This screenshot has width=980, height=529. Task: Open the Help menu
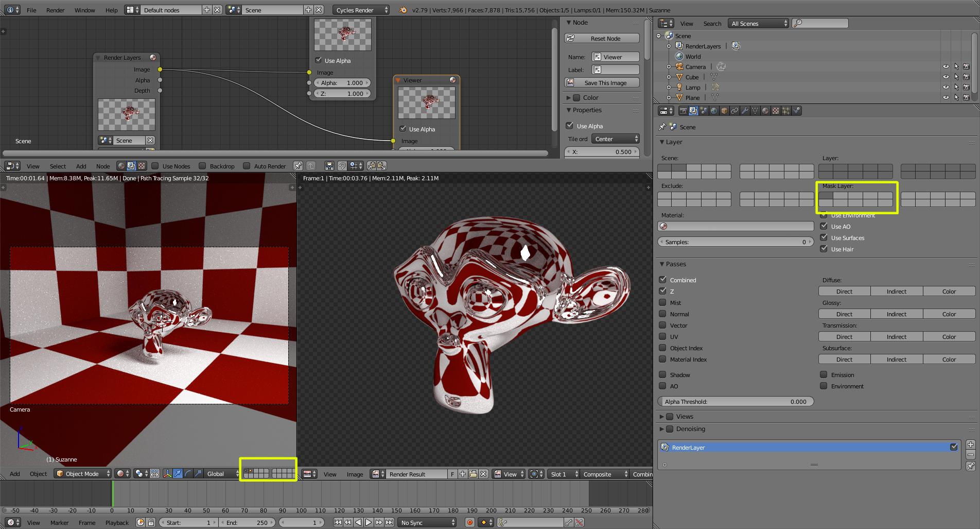[x=111, y=10]
